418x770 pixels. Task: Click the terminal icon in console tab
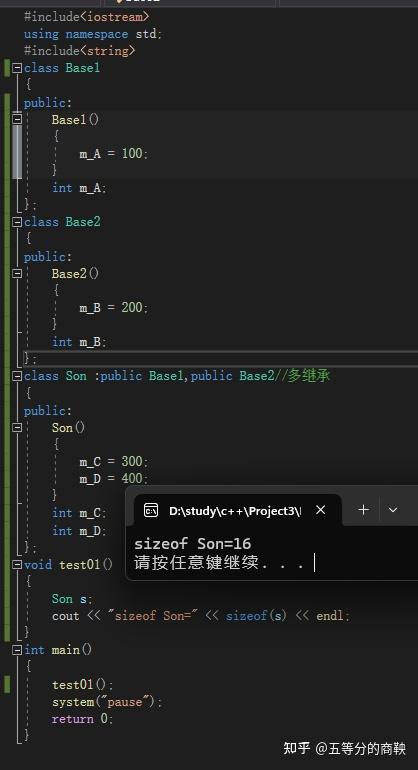[x=151, y=510]
